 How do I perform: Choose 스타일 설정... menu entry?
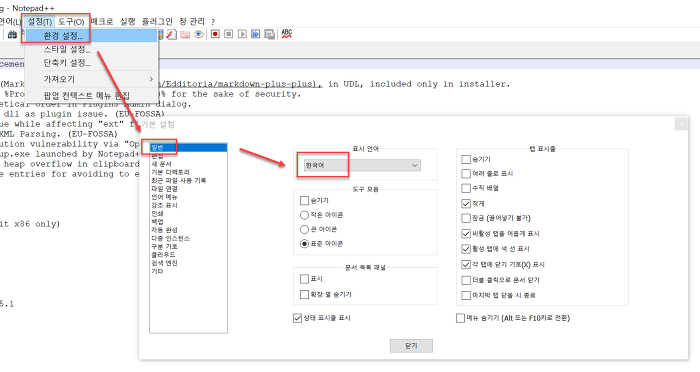tap(91, 49)
